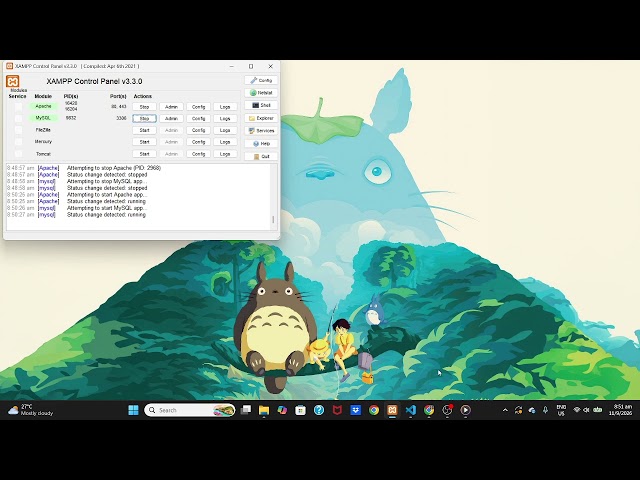This screenshot has width=640, height=480.
Task: Start the Mercury module
Action: pyautogui.click(x=144, y=142)
